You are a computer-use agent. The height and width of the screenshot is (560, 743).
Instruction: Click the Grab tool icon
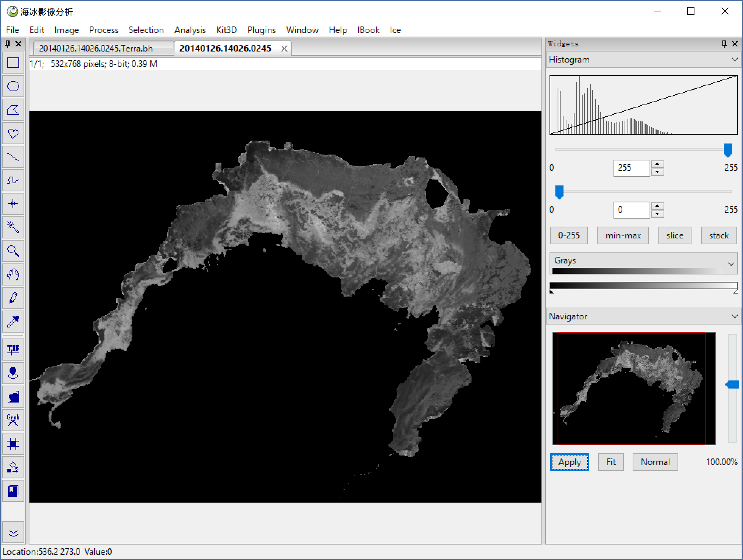point(13,420)
